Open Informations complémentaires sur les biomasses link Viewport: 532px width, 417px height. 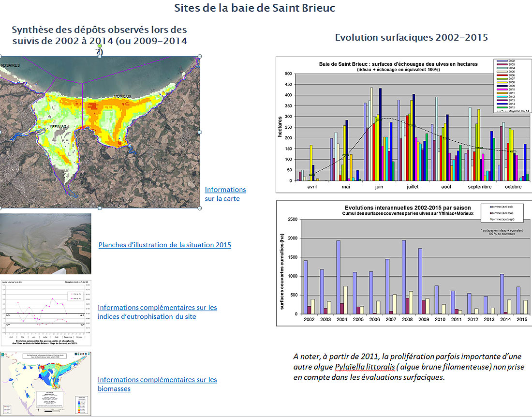tap(157, 384)
